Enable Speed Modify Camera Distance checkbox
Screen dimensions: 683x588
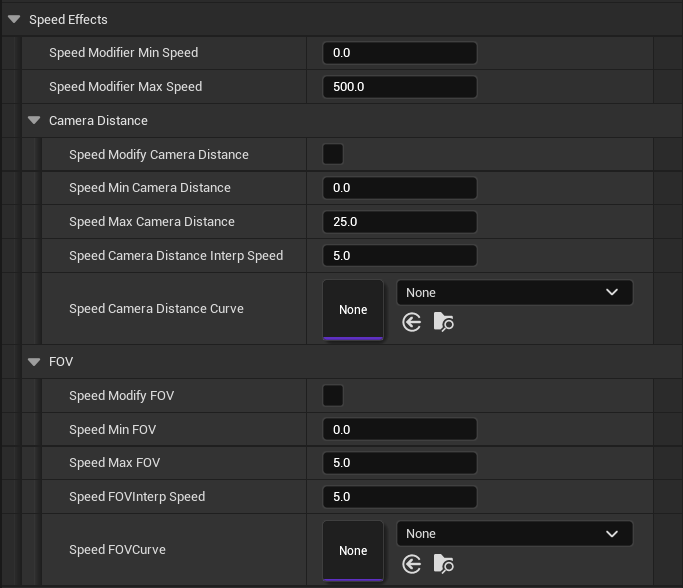(x=333, y=154)
